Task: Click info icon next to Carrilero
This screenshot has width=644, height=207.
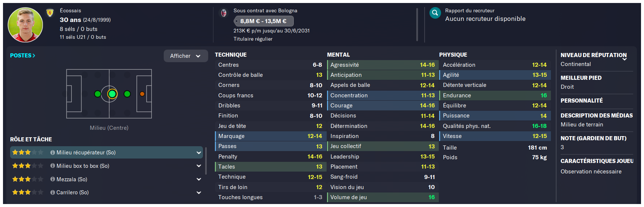Action: click(x=53, y=192)
